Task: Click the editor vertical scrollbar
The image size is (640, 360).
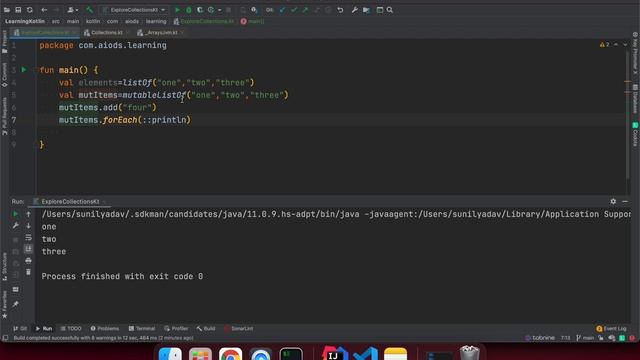Action: coord(628,114)
